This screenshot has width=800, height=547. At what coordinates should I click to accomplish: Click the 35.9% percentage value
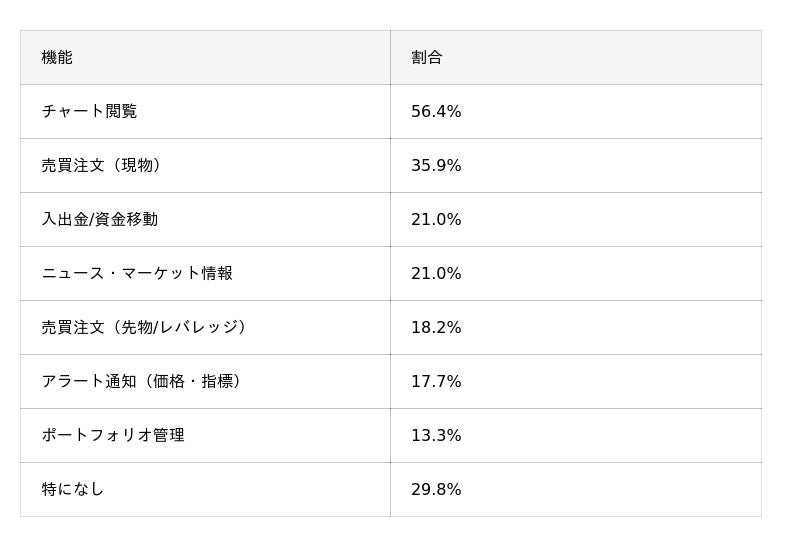point(436,166)
